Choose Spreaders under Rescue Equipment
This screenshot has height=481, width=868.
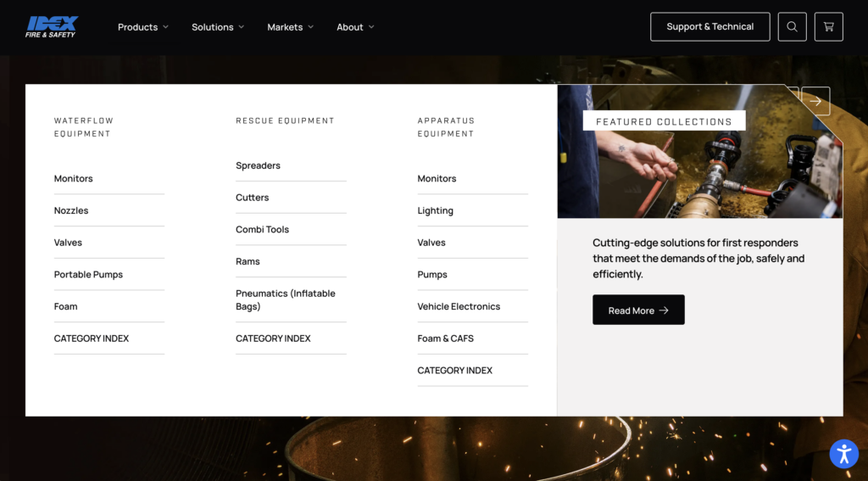(x=258, y=165)
